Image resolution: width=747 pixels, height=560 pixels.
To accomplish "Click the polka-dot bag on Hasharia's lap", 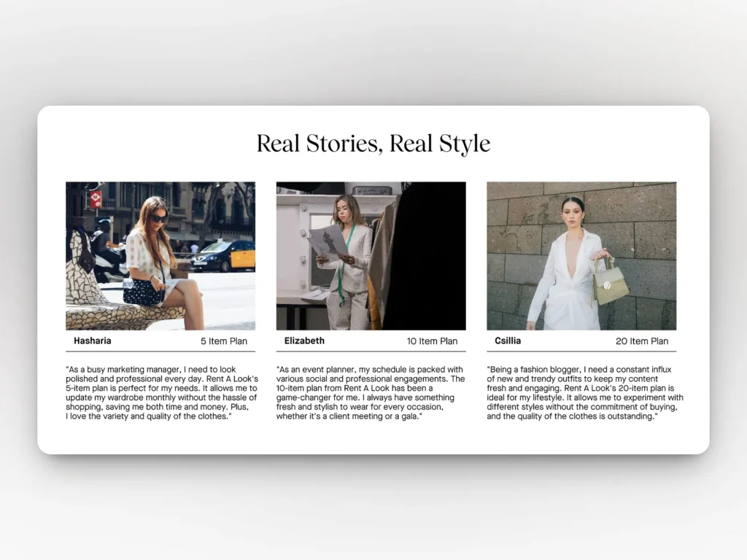I will tap(143, 292).
